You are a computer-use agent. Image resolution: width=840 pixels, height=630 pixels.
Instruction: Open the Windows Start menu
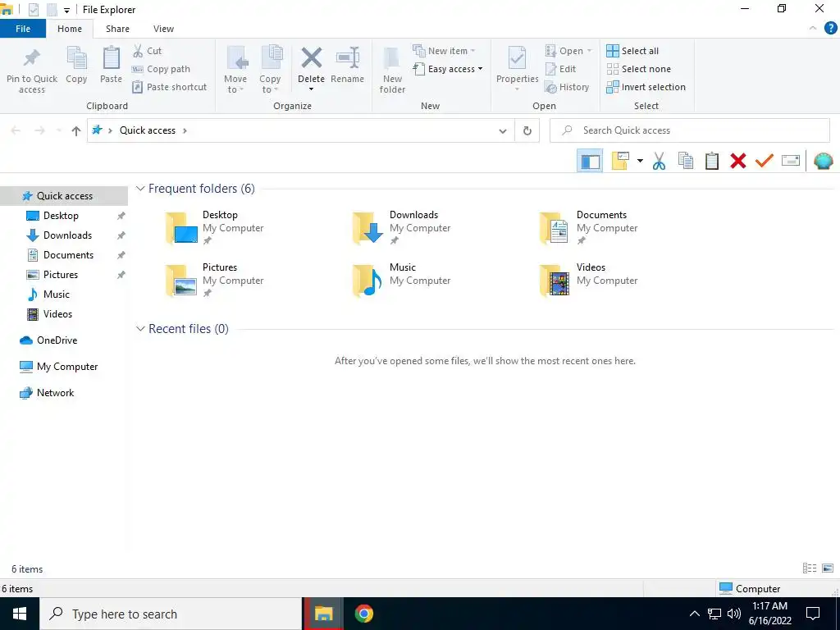(x=20, y=614)
